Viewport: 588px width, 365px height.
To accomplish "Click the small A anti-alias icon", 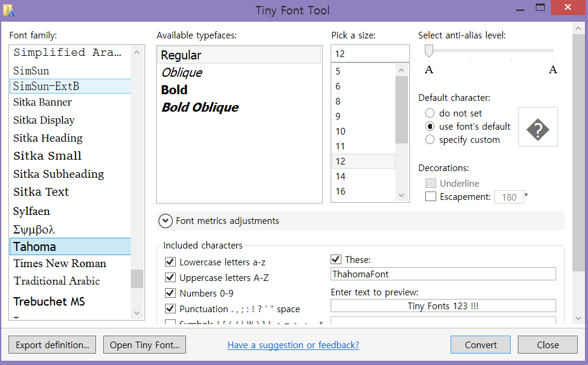I will coord(429,70).
